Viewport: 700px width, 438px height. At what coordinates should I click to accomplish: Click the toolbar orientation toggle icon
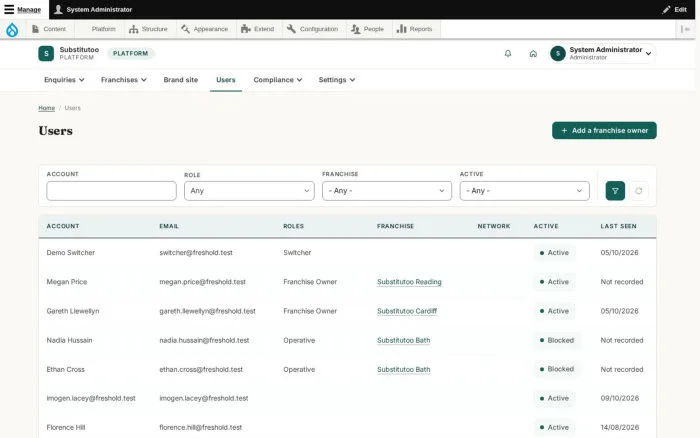tap(685, 29)
